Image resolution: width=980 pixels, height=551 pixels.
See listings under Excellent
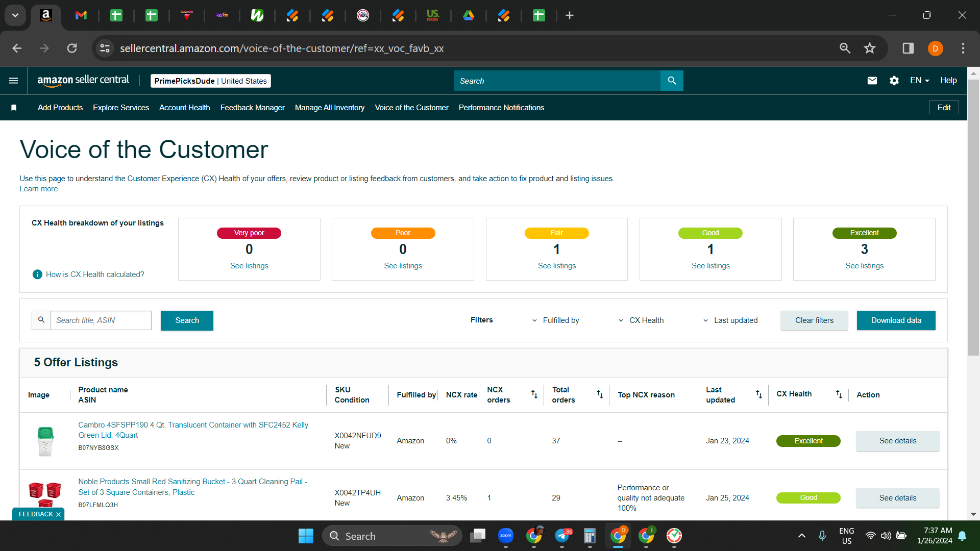tap(865, 266)
